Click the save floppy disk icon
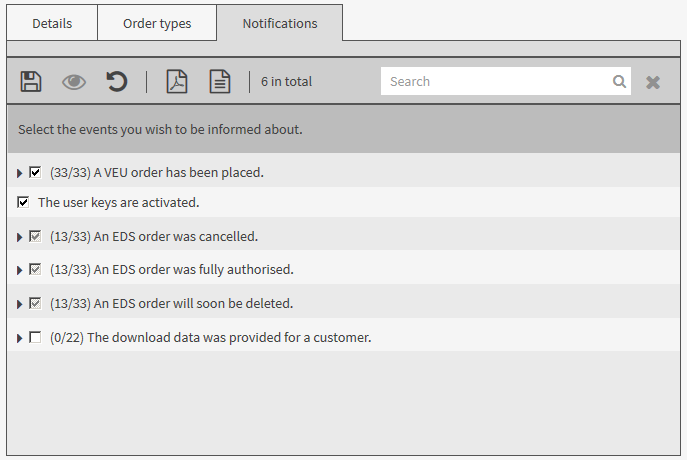This screenshot has width=687, height=460. point(31,81)
